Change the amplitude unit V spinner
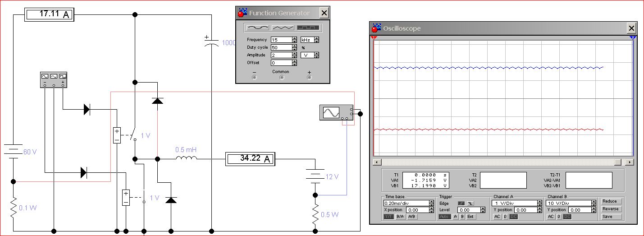 point(316,55)
